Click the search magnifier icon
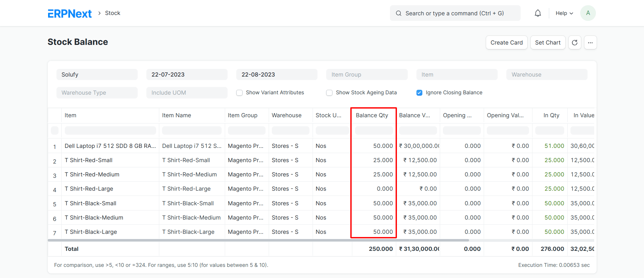This screenshot has height=278, width=644. [399, 13]
